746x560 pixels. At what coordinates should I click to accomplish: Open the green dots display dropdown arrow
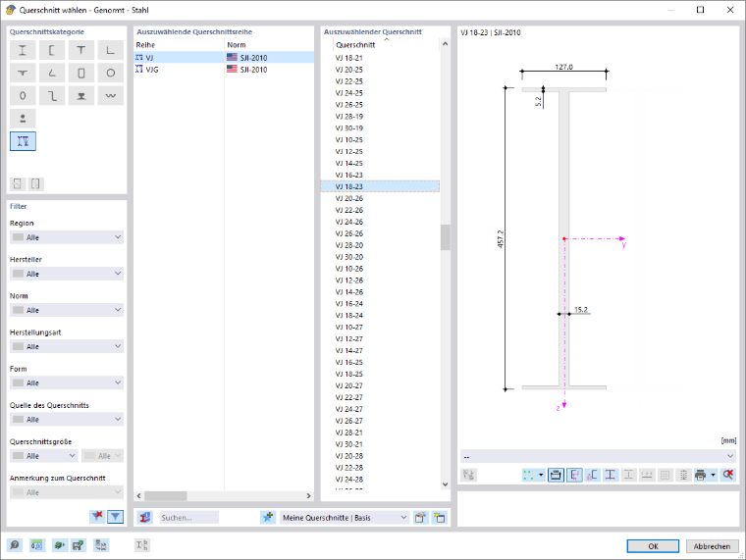[x=541, y=475]
